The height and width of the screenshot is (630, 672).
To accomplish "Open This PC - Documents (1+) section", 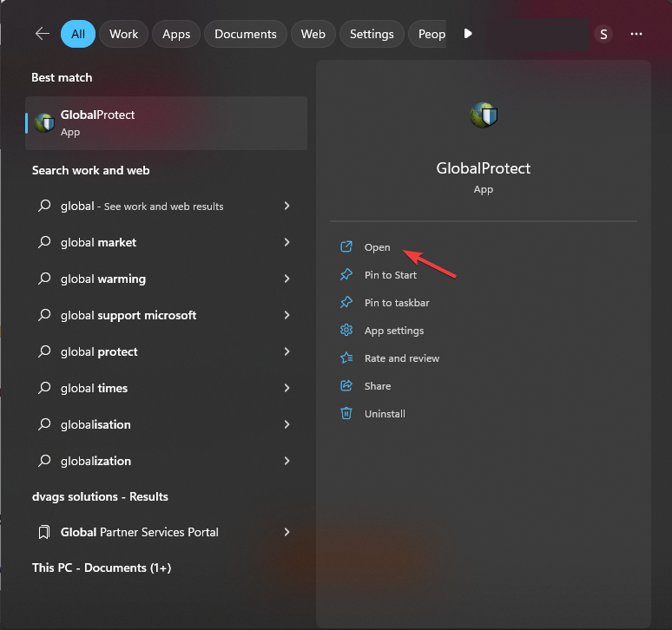I will point(102,568).
